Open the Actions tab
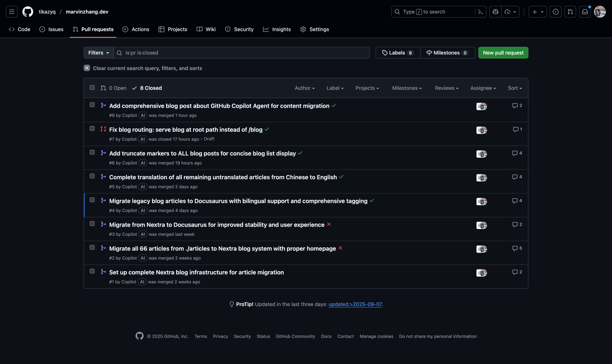The image size is (612, 364). click(136, 29)
